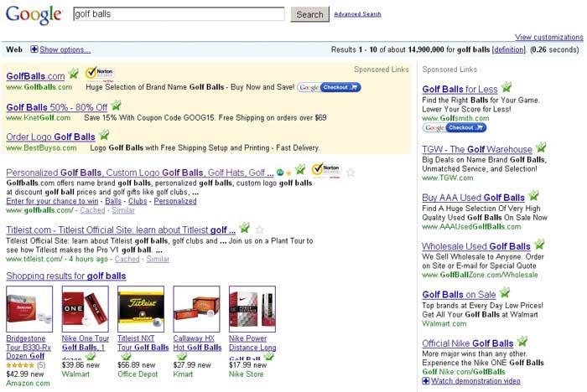
Task: Click green star beside Official Nike Golf Balls
Action: (522, 341)
